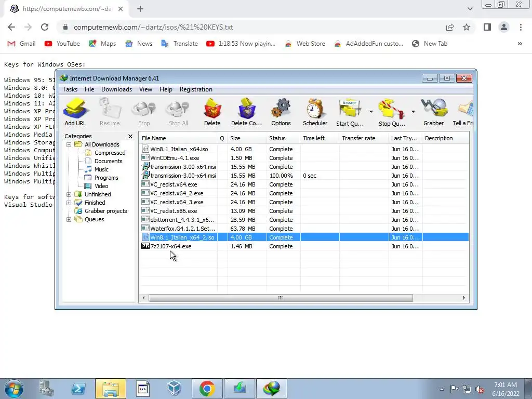
Task: Select the VC_redist.x86.exe download row
Action: click(x=304, y=211)
